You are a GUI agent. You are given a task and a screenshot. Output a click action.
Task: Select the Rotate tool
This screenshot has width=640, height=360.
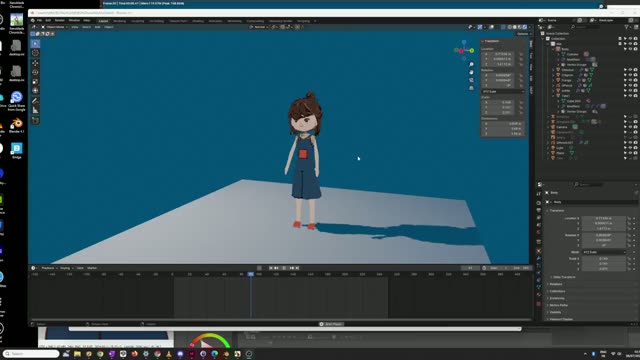(36, 72)
